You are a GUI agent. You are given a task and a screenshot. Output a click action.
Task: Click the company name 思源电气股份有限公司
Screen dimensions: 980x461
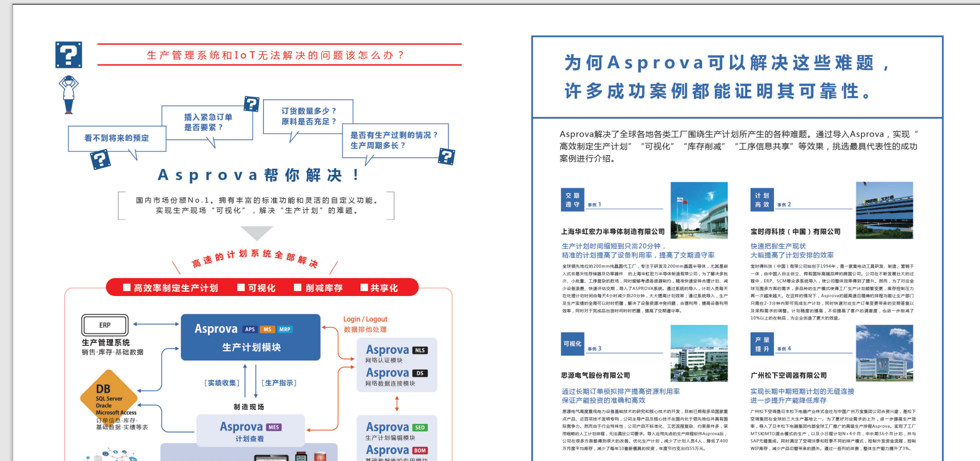click(595, 375)
